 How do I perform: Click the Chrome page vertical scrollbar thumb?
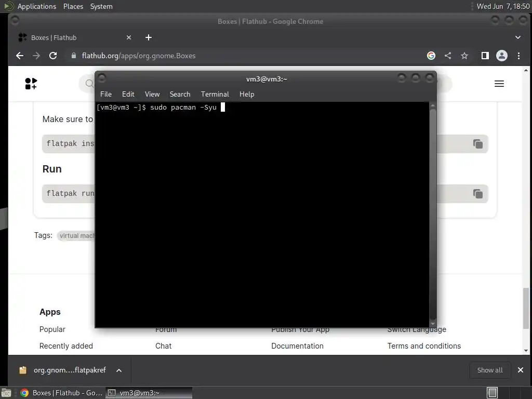pyautogui.click(x=526, y=308)
